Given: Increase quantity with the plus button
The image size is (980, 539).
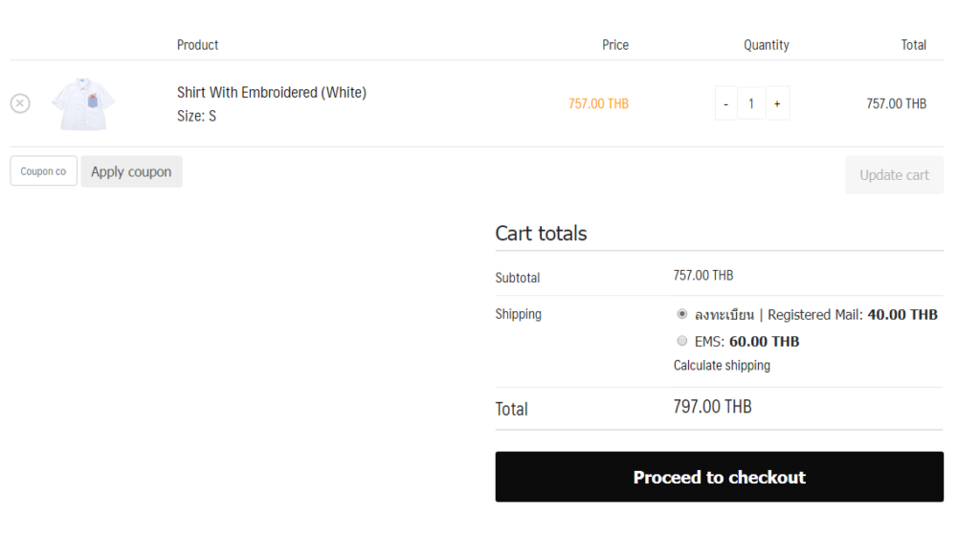Looking at the screenshot, I should coord(777,103).
